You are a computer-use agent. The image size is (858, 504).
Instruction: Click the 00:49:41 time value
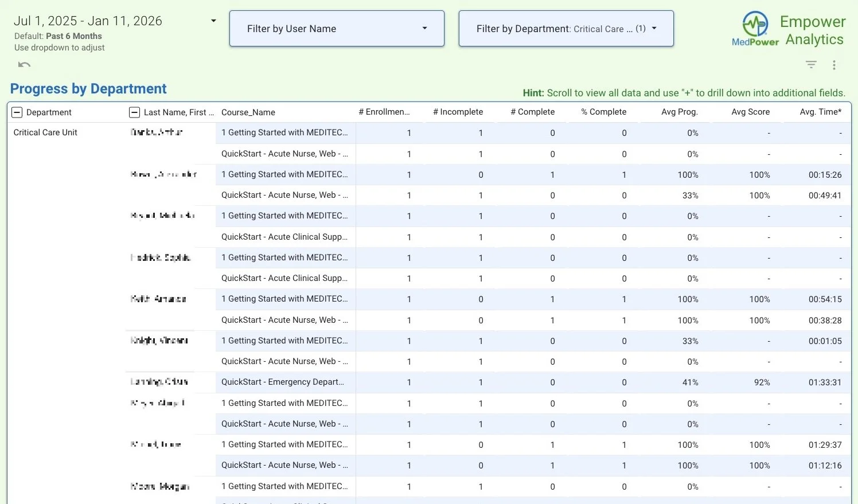(x=825, y=196)
